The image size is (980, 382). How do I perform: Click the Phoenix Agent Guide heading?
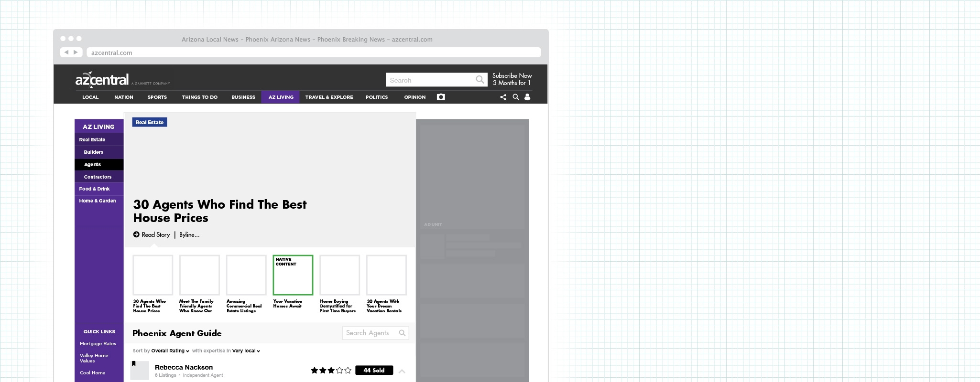coord(177,333)
